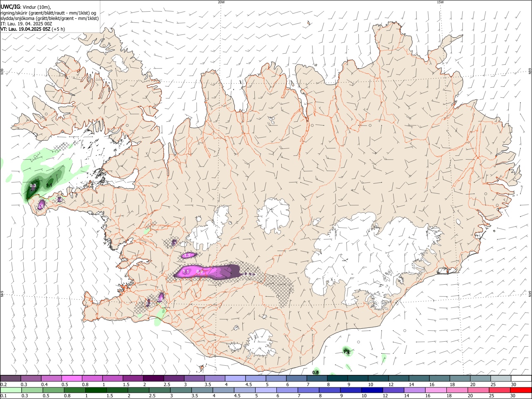Pick the rose pink swatch labelled 18
The height and width of the screenshot is (399, 532).
pos(457,390)
